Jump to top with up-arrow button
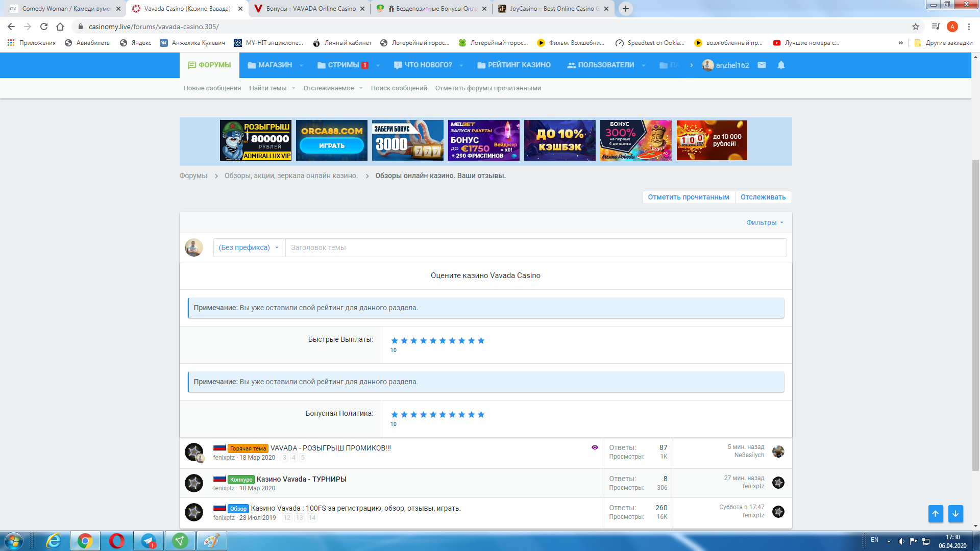The width and height of the screenshot is (980, 551). point(935,514)
